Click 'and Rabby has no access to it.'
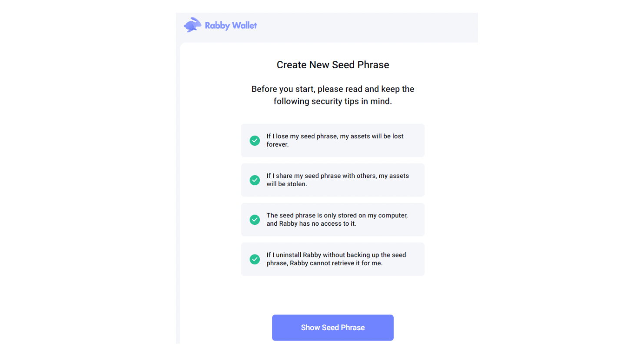 (312, 224)
